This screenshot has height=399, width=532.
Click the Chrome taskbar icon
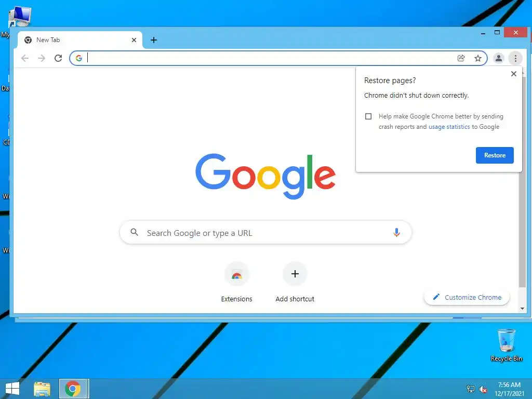pos(73,389)
